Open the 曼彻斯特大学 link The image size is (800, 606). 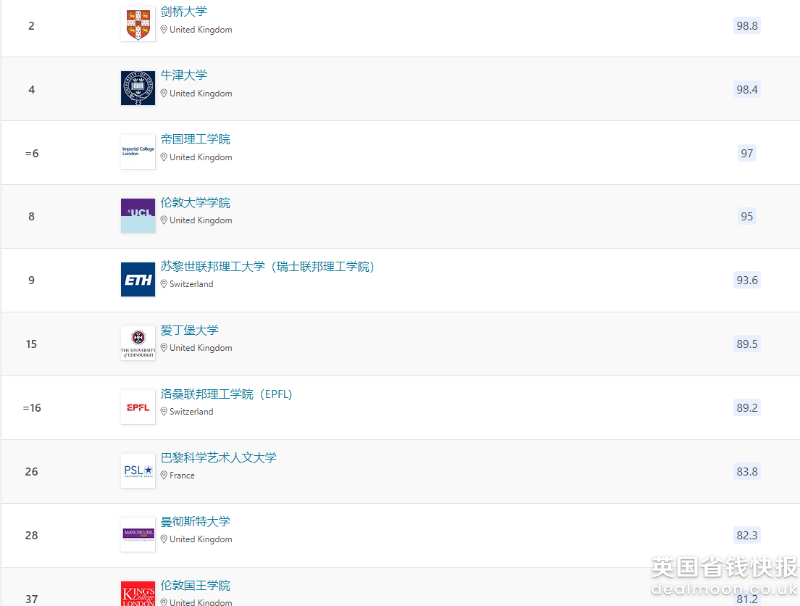[195, 521]
